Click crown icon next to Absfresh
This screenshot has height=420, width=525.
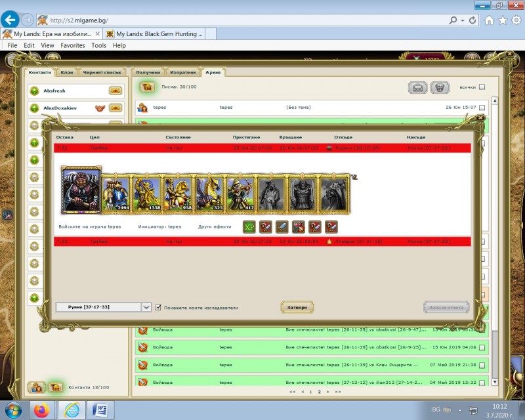tap(115, 90)
